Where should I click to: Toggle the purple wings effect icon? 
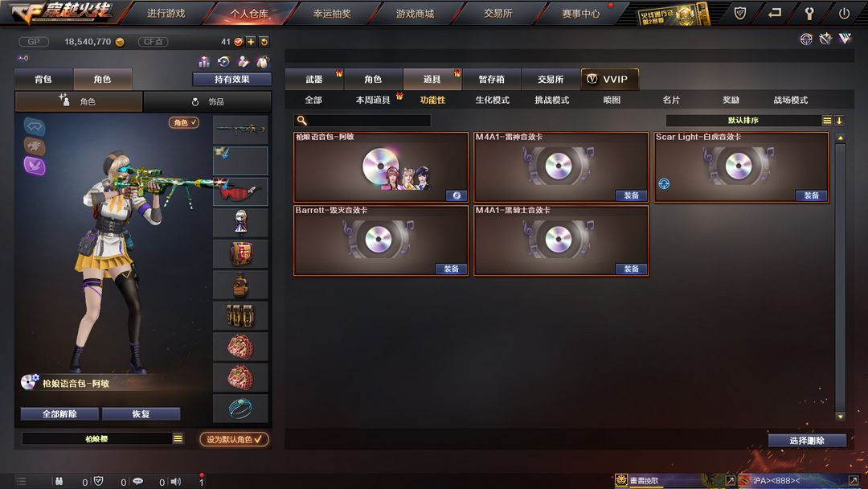tap(35, 166)
